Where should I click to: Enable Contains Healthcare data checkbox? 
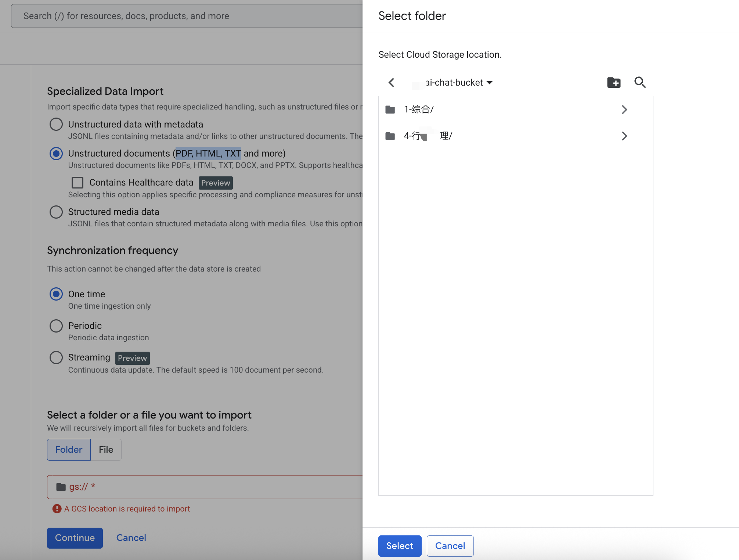pos(77,183)
